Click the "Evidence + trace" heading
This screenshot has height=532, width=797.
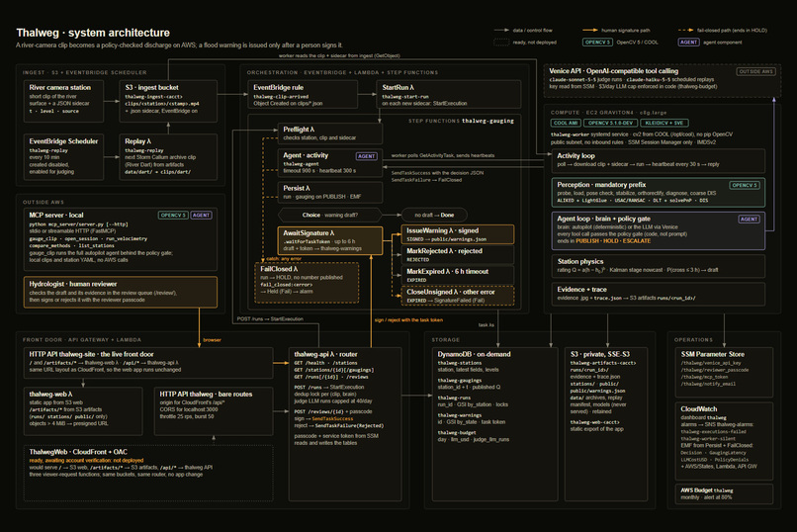click(x=581, y=289)
